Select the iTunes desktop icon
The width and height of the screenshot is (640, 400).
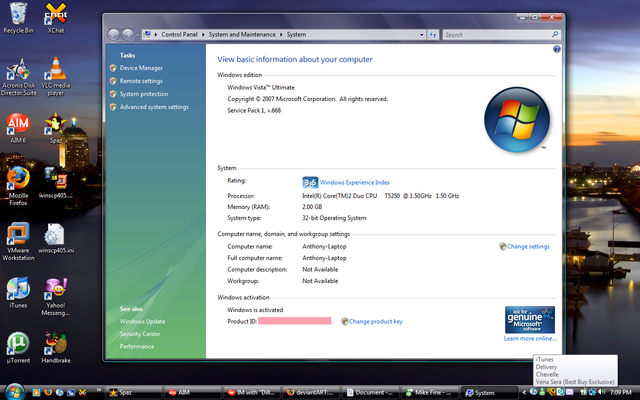(18, 293)
